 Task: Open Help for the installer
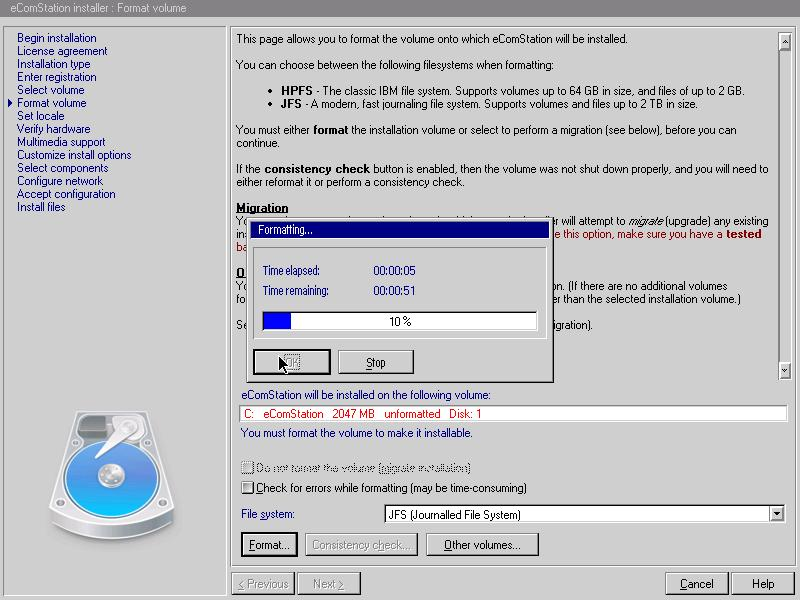763,584
